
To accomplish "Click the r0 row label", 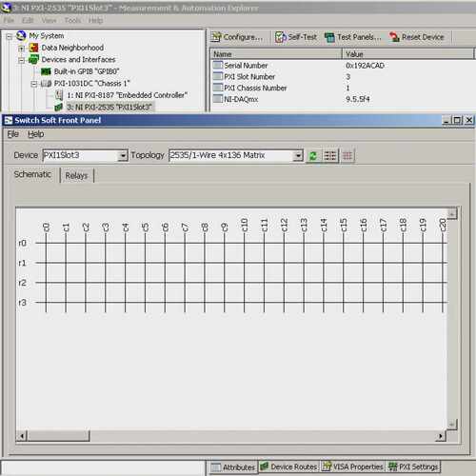I will tap(22, 244).
